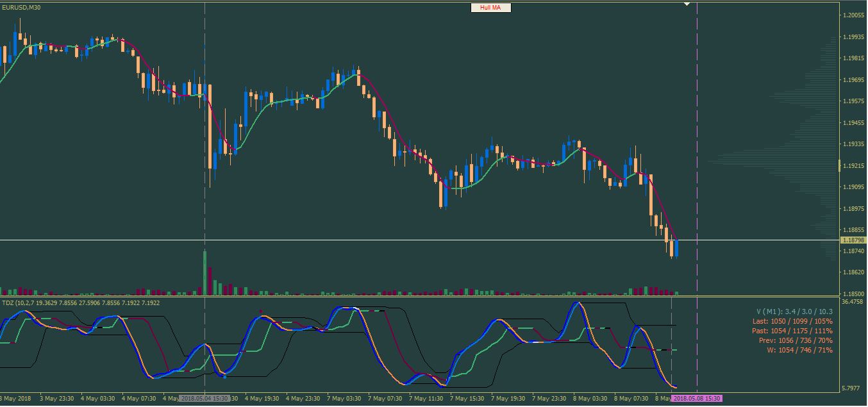Screen dimensions: 868x407
Task: Click the '3 May 23:30' time axis label
Action: point(56,399)
